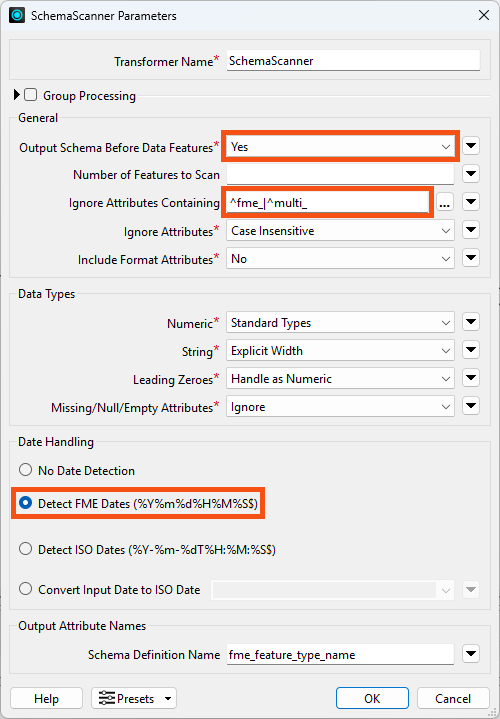The width and height of the screenshot is (500, 719).
Task: Click the Presets sliders icon
Action: point(107,698)
